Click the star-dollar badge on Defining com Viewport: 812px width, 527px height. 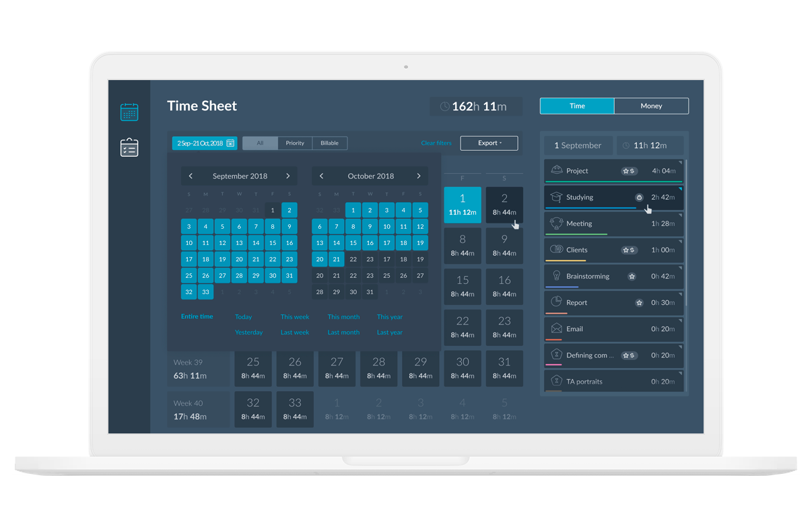(x=629, y=355)
